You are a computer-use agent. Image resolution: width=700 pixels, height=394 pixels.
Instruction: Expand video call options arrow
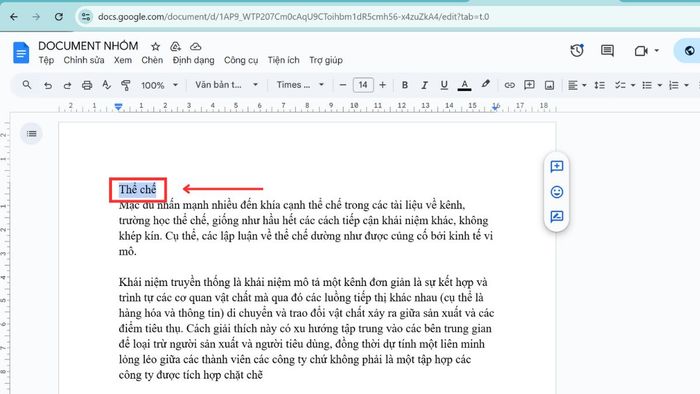[657, 50]
